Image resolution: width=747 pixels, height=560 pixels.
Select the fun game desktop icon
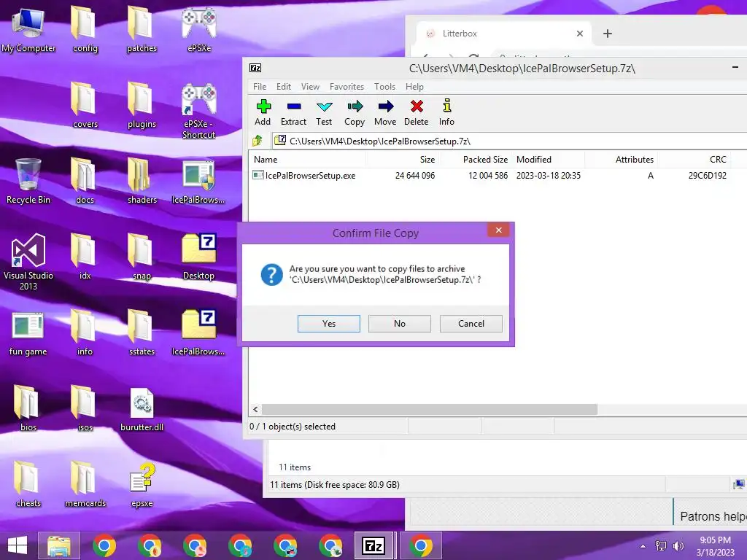click(x=28, y=333)
